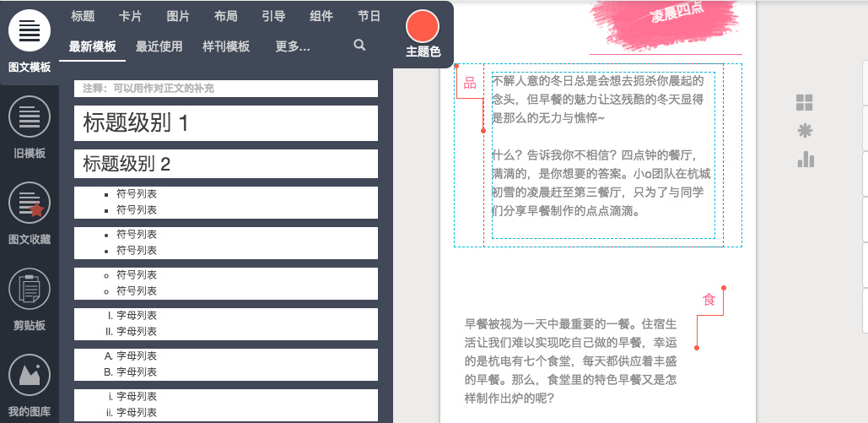Click the paragraph starting 什么？告诉我你不相信
The width and height of the screenshot is (868, 423).
tap(601, 183)
